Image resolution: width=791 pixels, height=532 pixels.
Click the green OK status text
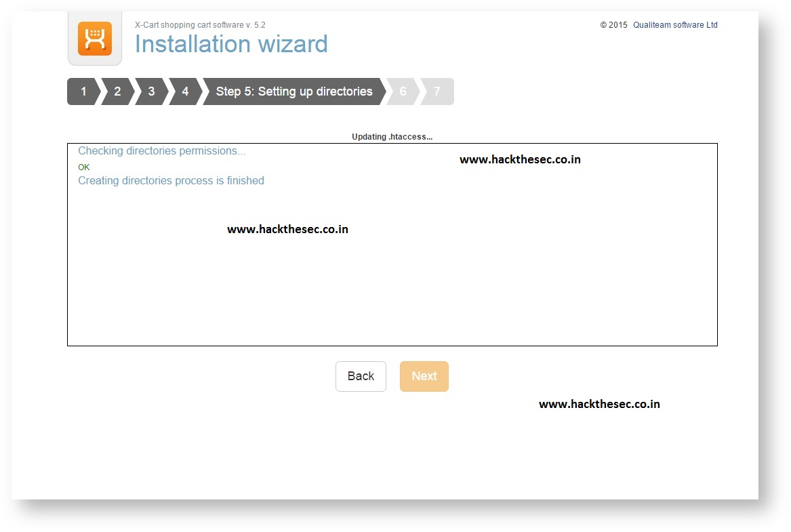(x=84, y=167)
